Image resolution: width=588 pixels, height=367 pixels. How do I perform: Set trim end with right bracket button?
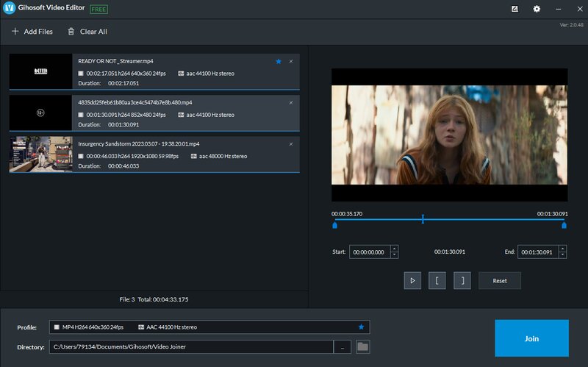pos(462,281)
